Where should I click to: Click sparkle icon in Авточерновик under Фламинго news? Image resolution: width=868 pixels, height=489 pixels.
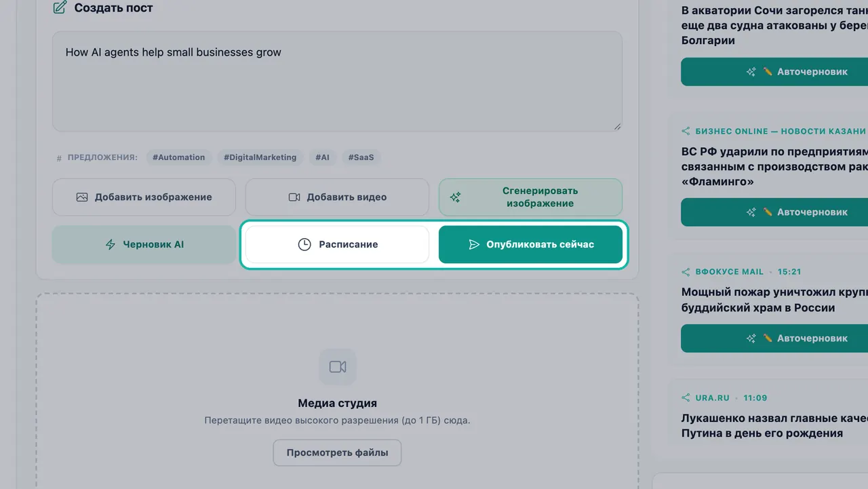coord(751,212)
